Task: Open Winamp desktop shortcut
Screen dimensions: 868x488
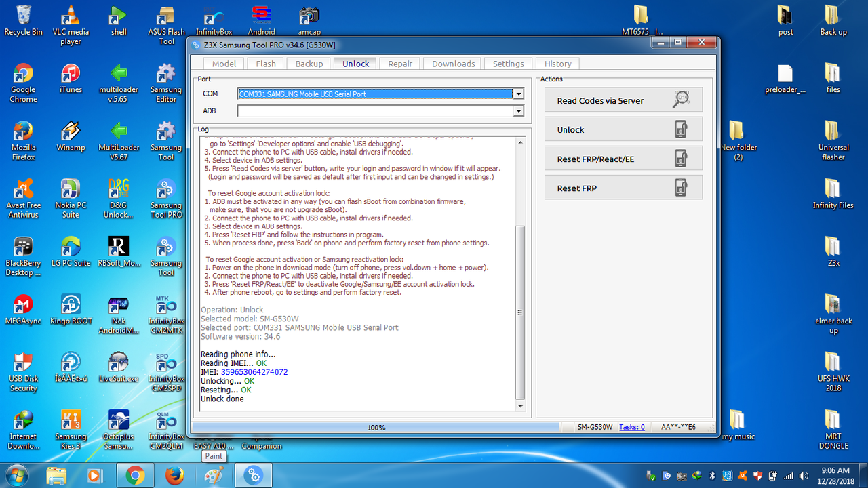Action: point(71,136)
